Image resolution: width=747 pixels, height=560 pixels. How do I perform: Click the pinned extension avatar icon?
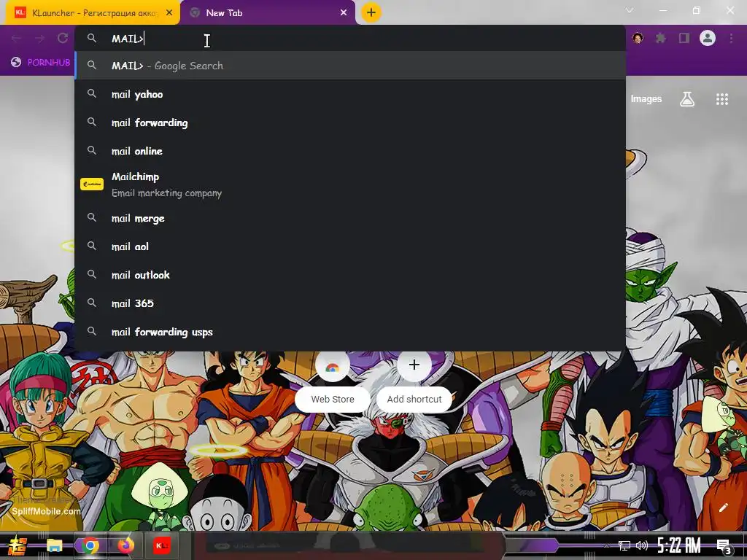(x=638, y=38)
